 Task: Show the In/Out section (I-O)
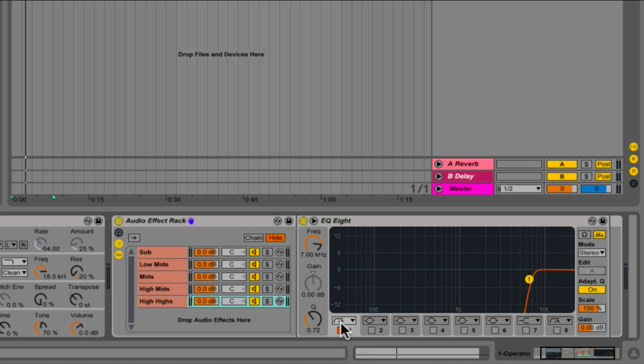[x=633, y=147]
